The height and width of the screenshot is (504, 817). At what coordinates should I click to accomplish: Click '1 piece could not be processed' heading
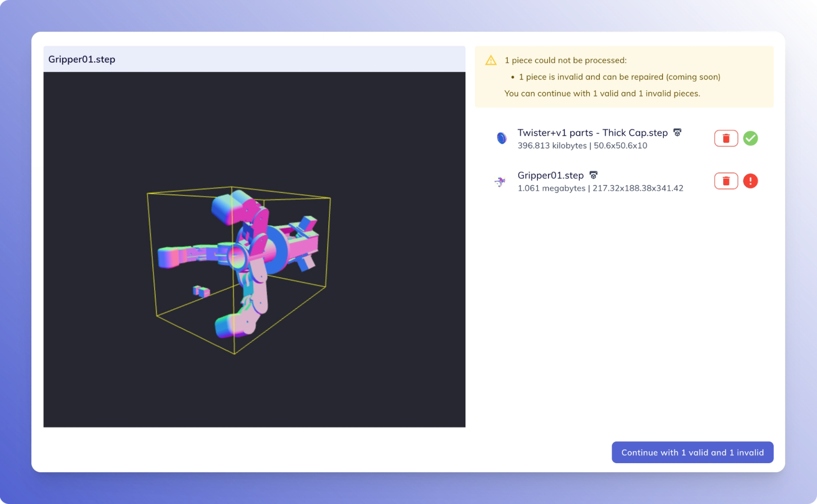tap(565, 60)
